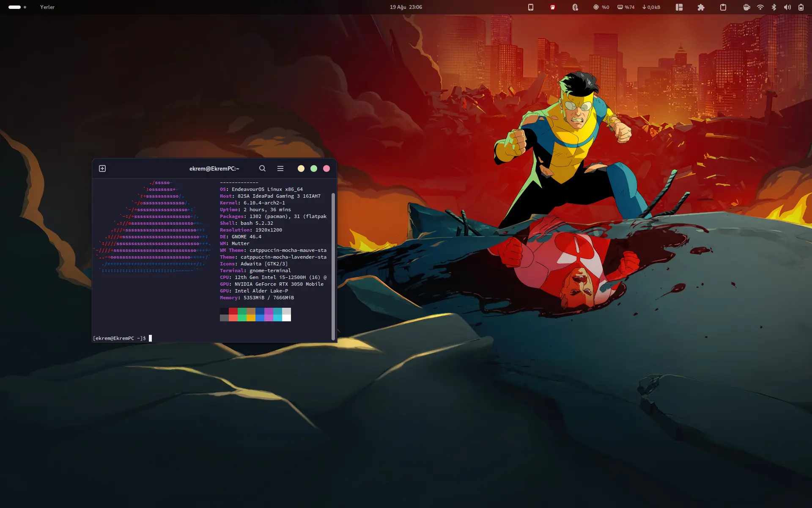Click the terminal vertical scrollbar
Viewport: 812px width, 508px height.
pos(333,266)
